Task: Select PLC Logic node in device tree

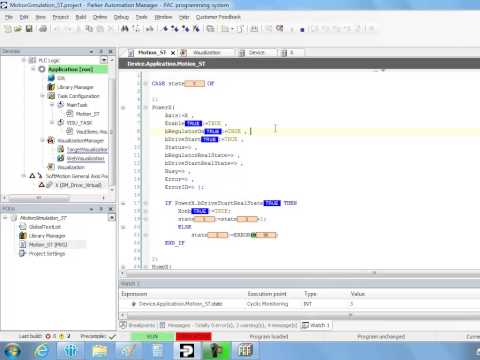Action: 49,60
